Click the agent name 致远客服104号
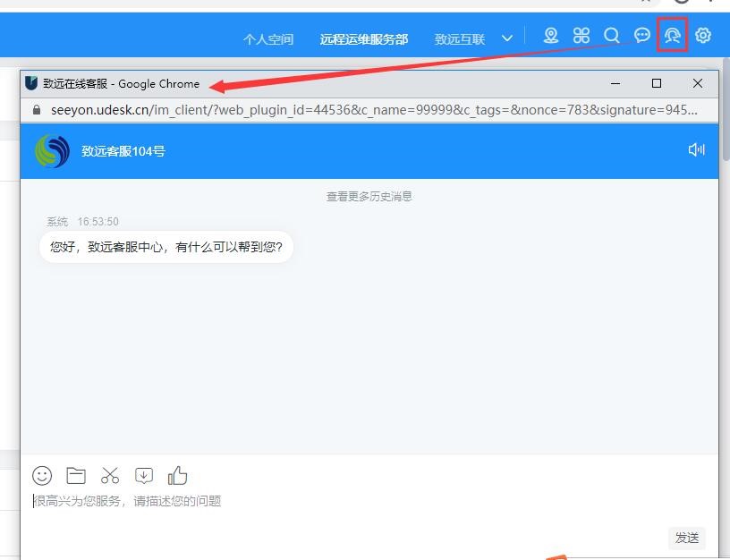Image resolution: width=730 pixels, height=560 pixels. 123,151
